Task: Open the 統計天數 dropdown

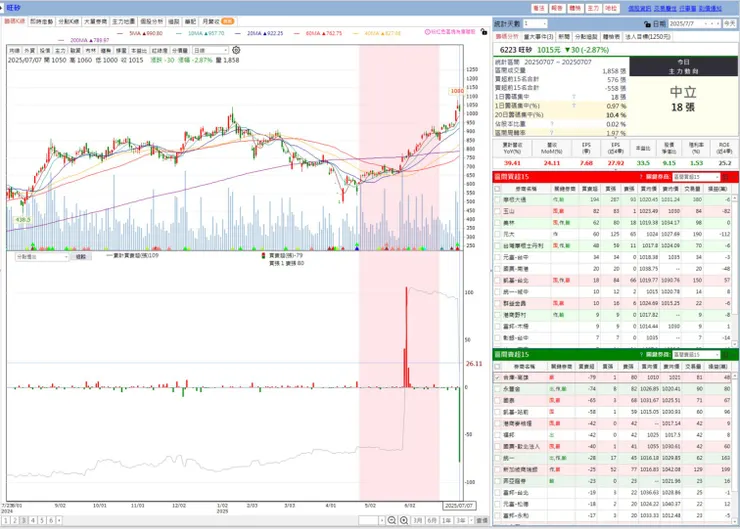Action: click(535, 24)
